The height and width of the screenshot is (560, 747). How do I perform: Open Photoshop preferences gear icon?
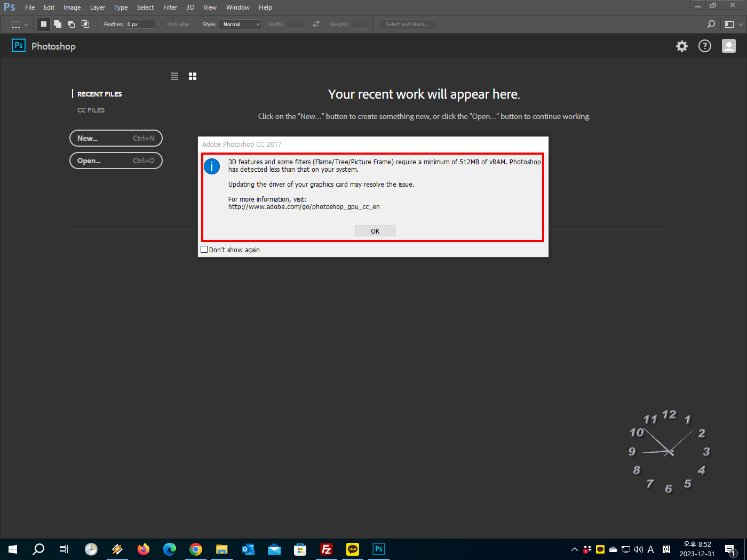[682, 46]
